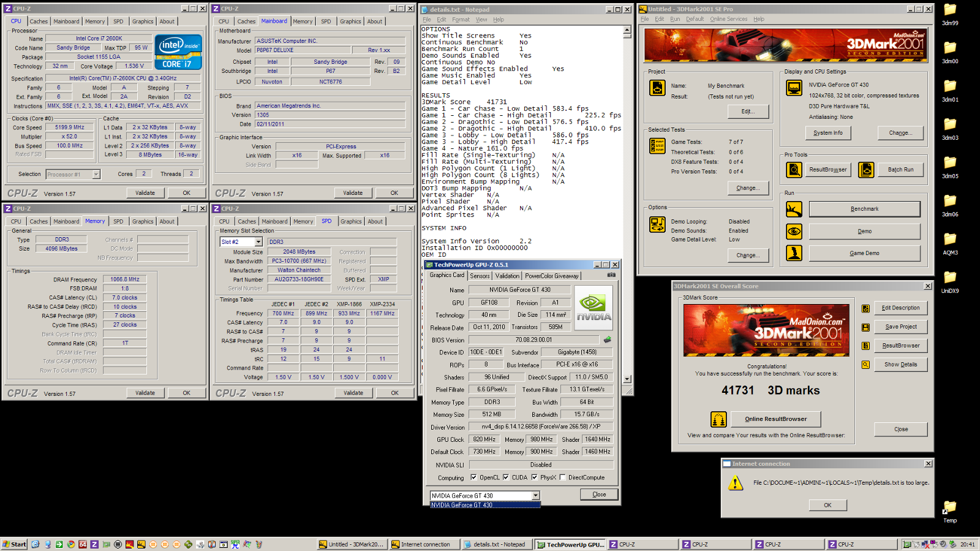Click the GPU-Z Name field showing GeForce GT 430
Image resolution: width=980 pixels, height=551 pixels.
[520, 290]
